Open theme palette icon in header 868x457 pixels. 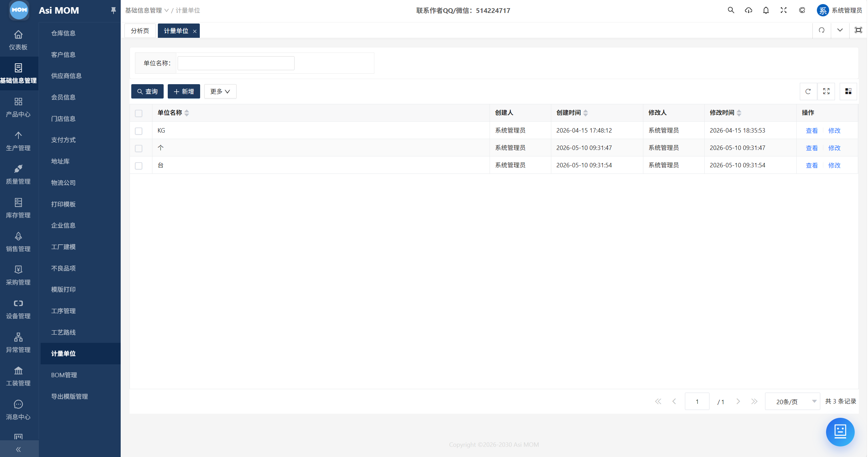point(802,10)
